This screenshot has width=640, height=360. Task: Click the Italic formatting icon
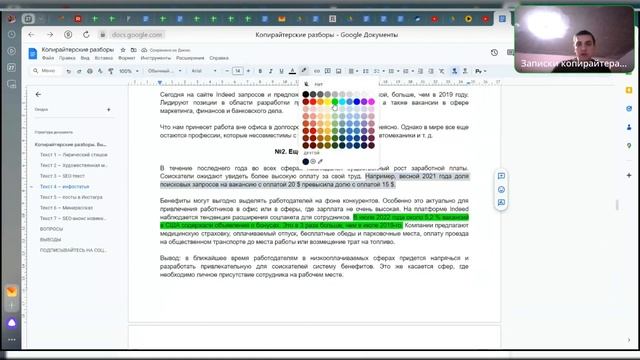271,71
